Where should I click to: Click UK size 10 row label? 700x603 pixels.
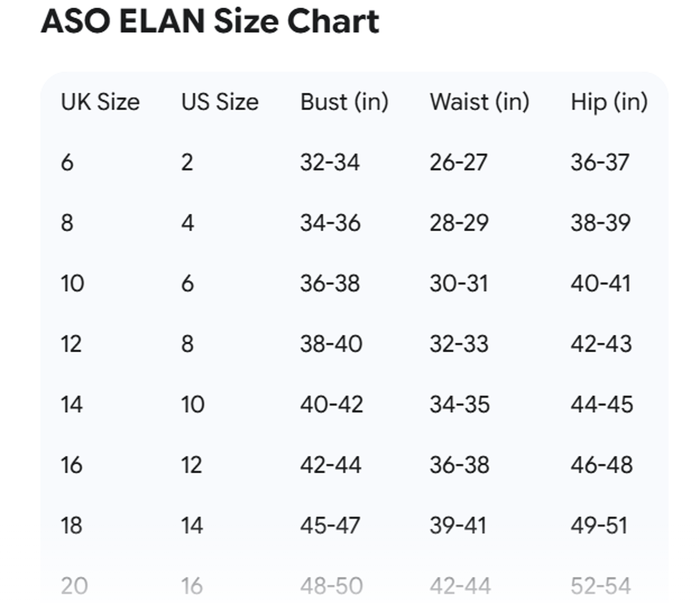[x=72, y=283]
